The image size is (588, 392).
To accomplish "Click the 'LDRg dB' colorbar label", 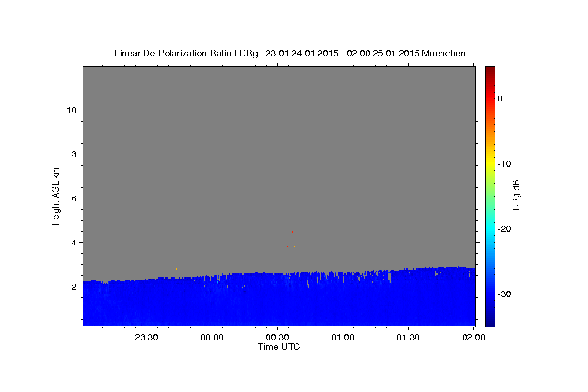I will point(516,197).
